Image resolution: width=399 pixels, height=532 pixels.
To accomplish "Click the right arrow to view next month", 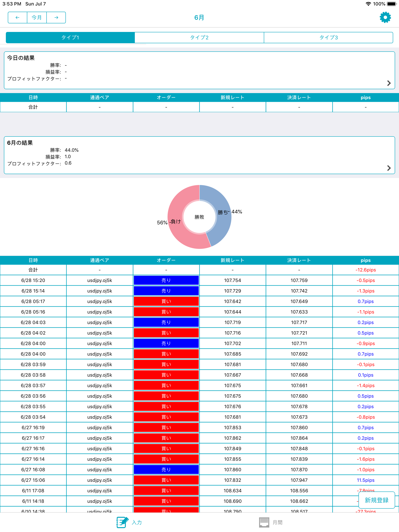I will tap(56, 17).
